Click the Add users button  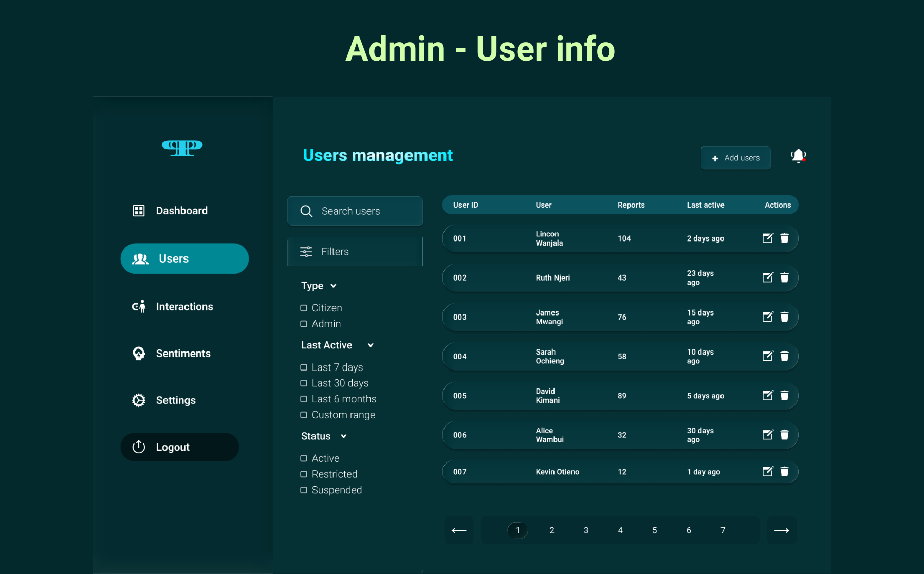(x=735, y=158)
